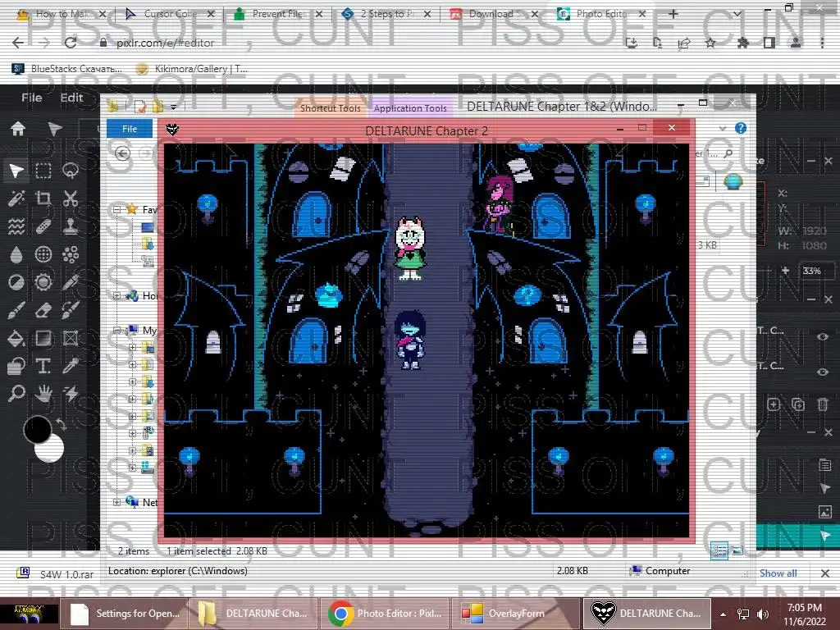Expand the Explorer ribbon chevron

(x=722, y=128)
